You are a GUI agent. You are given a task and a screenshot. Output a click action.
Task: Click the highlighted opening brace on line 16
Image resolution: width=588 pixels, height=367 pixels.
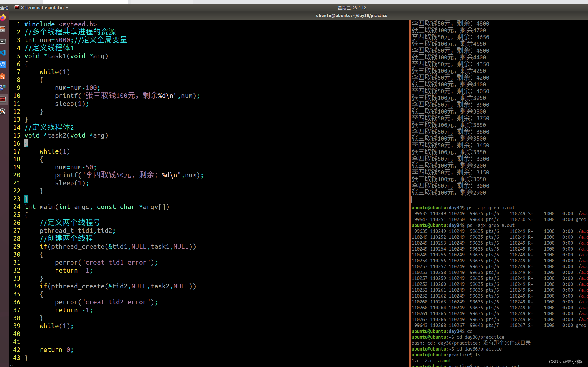(26, 144)
